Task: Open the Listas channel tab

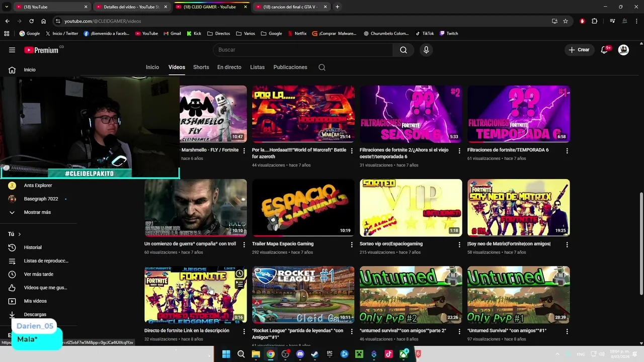Action: pos(257,67)
